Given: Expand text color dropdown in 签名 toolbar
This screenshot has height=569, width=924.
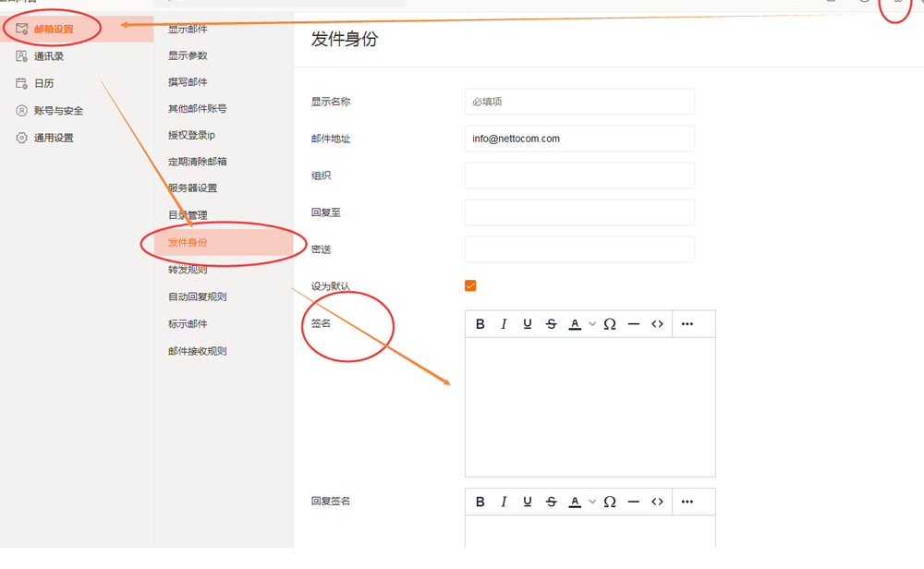Looking at the screenshot, I should pos(592,324).
